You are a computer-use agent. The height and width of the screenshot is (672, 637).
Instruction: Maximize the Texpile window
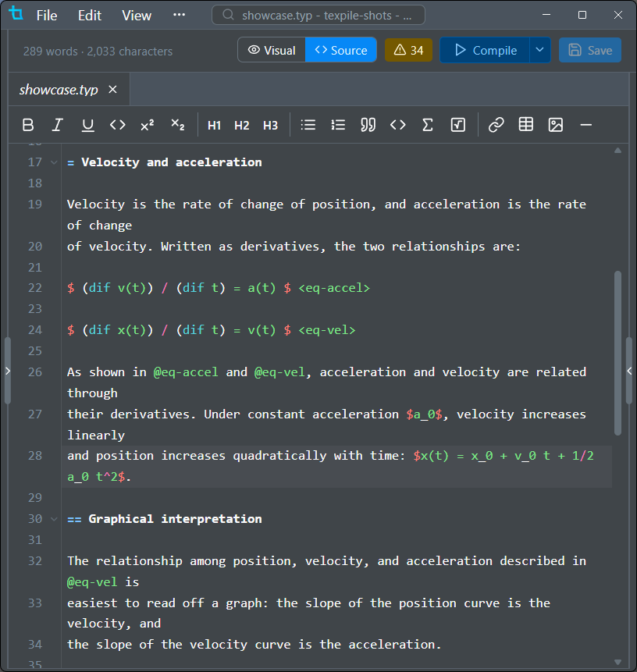pyautogui.click(x=582, y=15)
